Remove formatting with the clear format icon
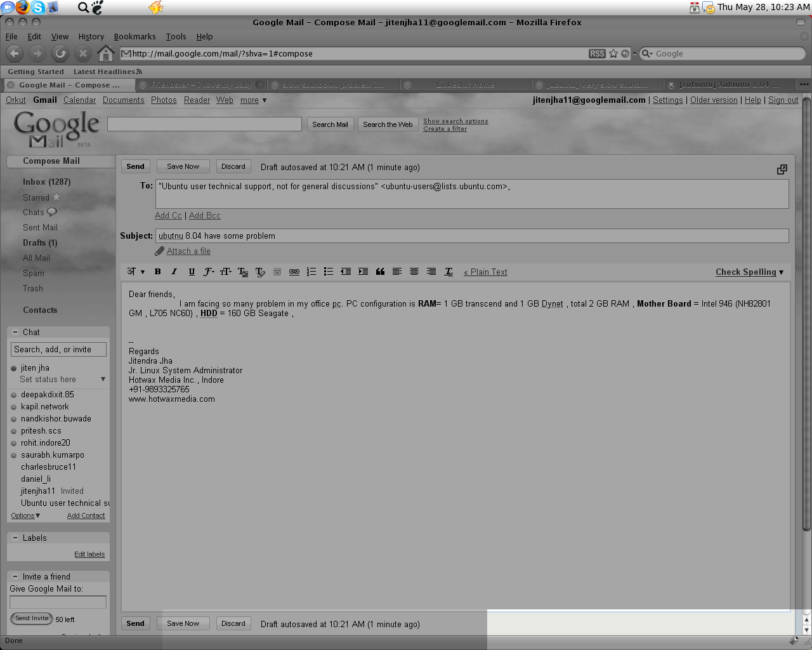Image resolution: width=812 pixels, height=650 pixels. [449, 272]
